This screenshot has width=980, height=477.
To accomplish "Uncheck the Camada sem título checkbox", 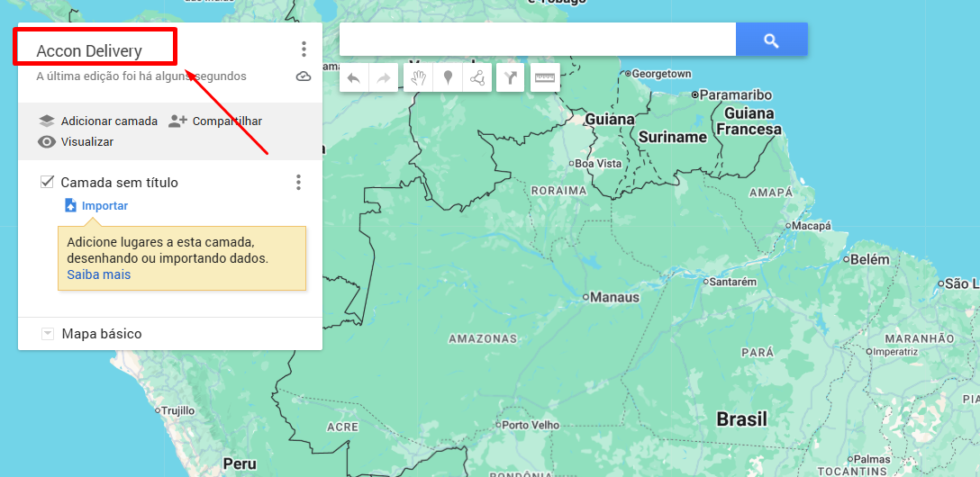I will click(x=48, y=182).
